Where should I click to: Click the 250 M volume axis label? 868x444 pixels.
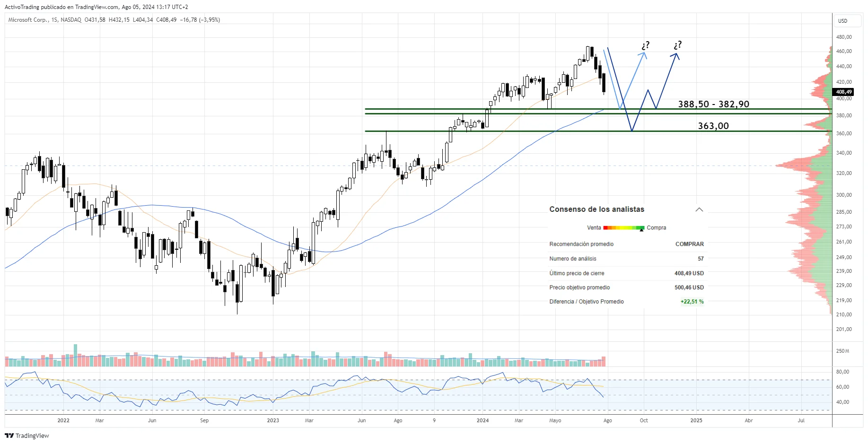click(842, 351)
